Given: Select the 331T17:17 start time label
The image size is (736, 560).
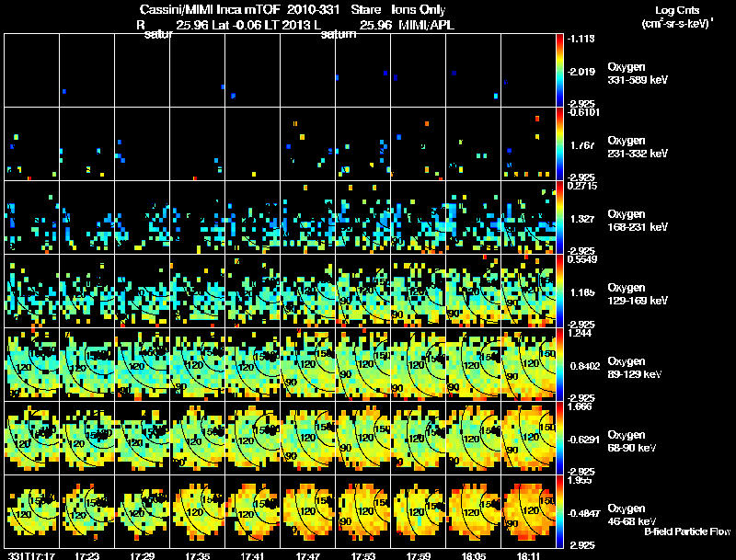Looking at the screenshot, I should point(31,556).
